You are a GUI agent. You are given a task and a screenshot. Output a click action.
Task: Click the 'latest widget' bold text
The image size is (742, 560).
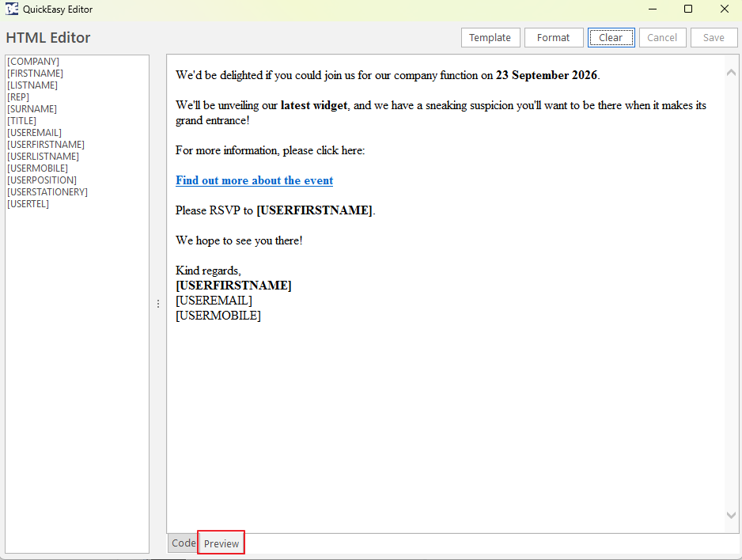314,105
